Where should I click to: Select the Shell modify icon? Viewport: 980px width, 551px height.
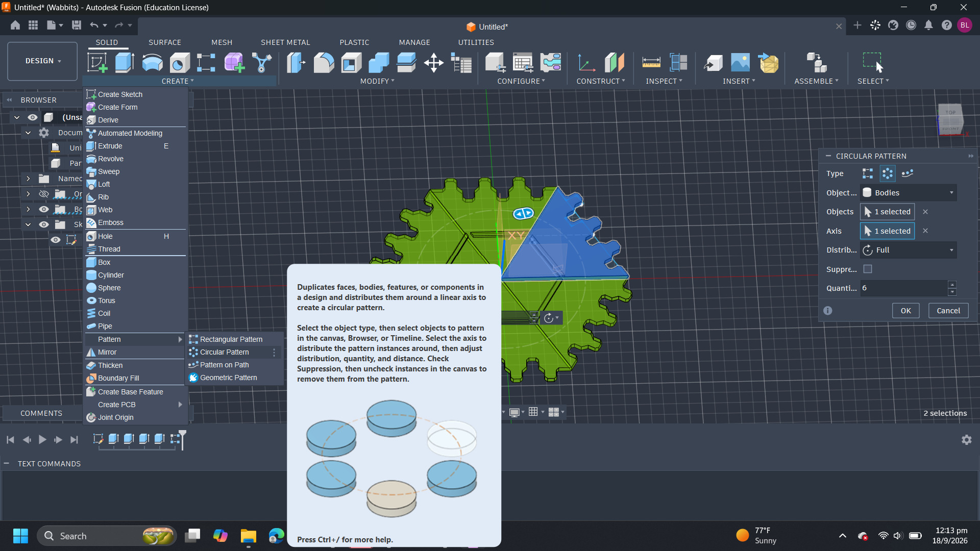[x=351, y=63]
